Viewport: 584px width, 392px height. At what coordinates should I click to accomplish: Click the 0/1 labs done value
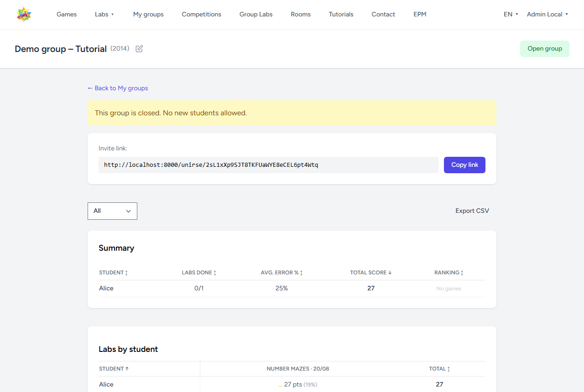coord(199,289)
